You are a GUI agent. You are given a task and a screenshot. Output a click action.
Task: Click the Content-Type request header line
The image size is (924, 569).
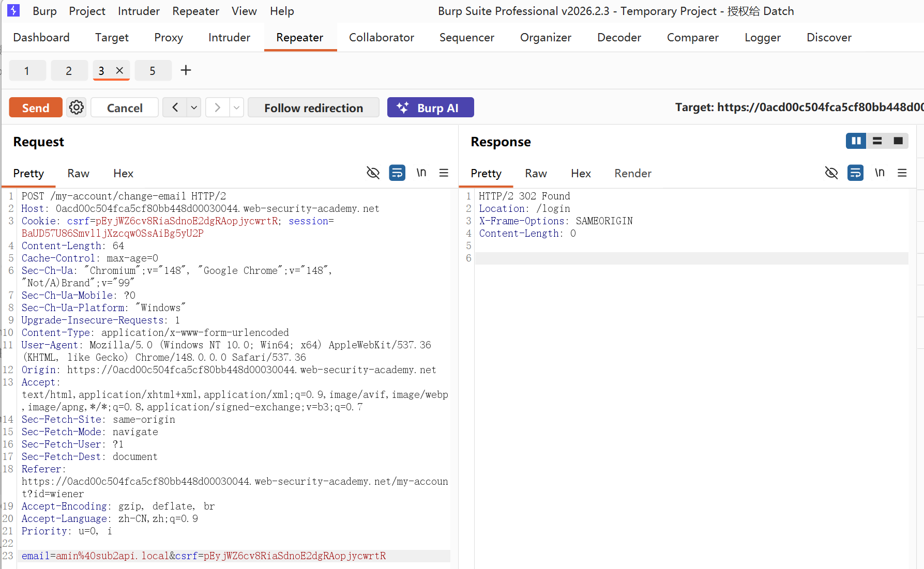[155, 332]
